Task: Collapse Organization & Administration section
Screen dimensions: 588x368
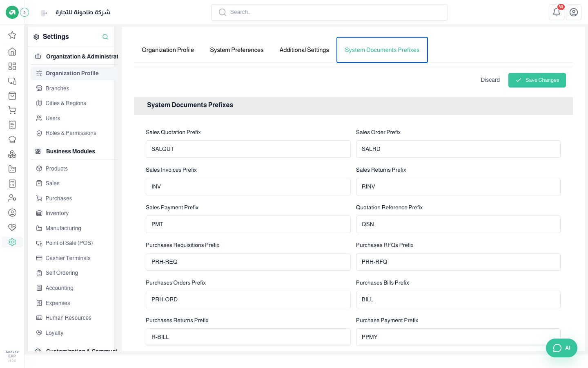Action: [75, 56]
